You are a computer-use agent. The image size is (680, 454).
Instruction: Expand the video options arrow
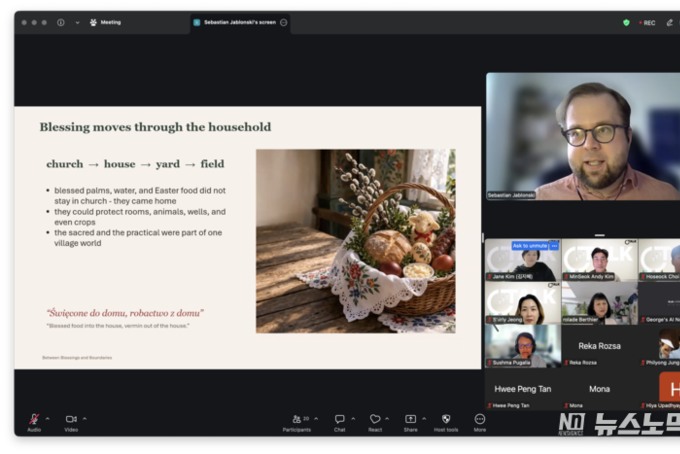pyautogui.click(x=85, y=418)
